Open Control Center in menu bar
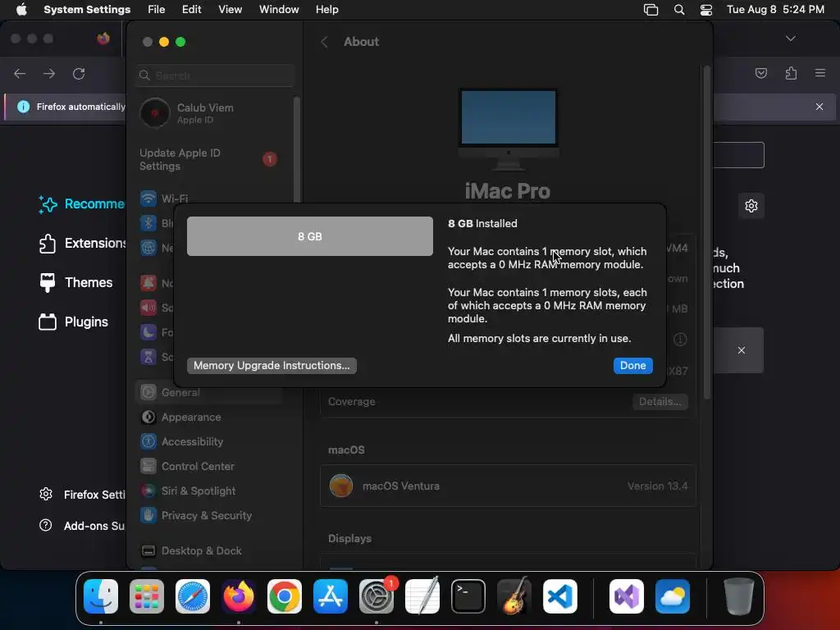The image size is (840, 630). (706, 10)
